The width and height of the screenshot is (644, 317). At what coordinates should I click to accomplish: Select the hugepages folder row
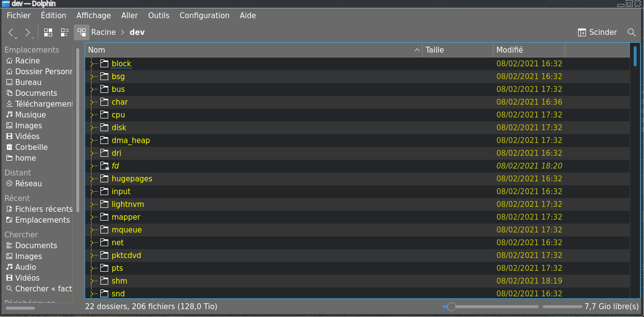[357, 179]
